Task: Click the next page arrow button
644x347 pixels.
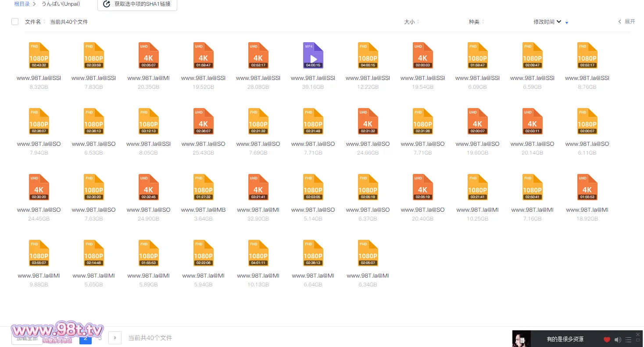Action: [114, 338]
